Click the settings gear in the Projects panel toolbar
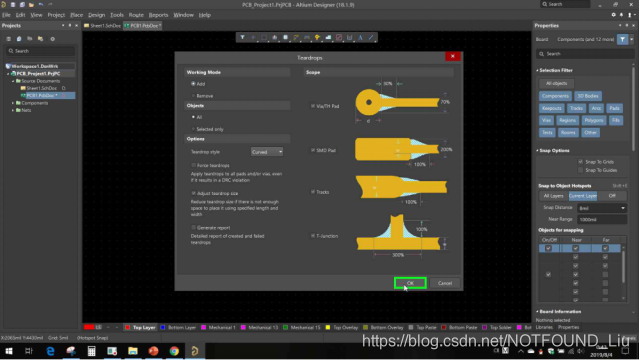 53,39
